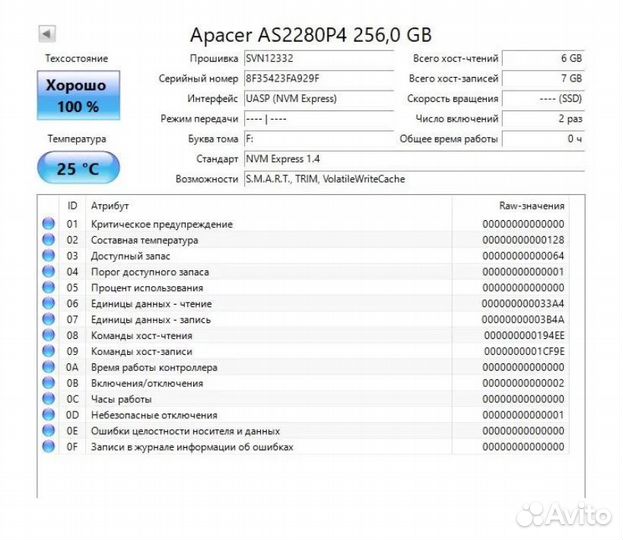Click status circle for 0D Небезопасные отключения

48,414
